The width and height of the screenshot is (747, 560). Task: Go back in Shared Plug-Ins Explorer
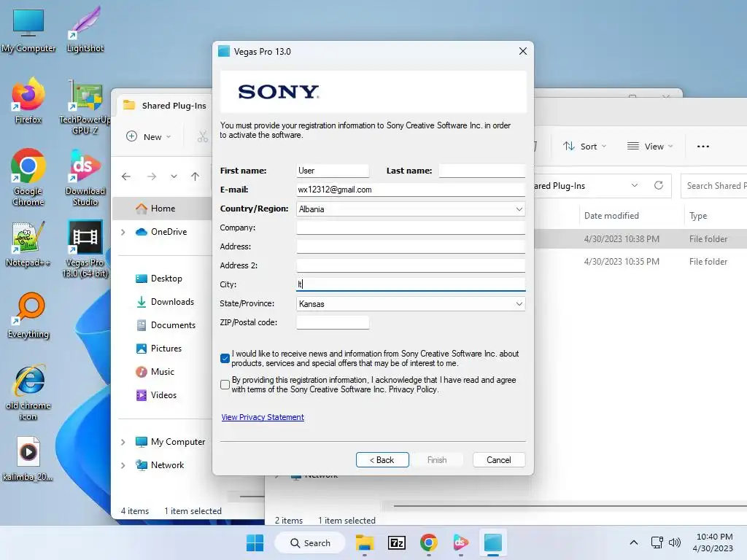[x=126, y=176]
